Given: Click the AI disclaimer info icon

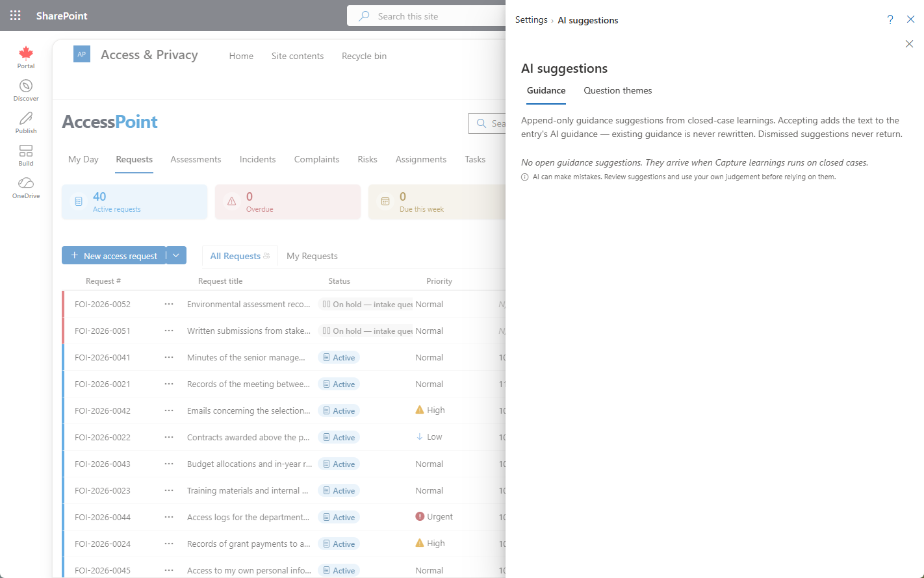Looking at the screenshot, I should point(525,177).
